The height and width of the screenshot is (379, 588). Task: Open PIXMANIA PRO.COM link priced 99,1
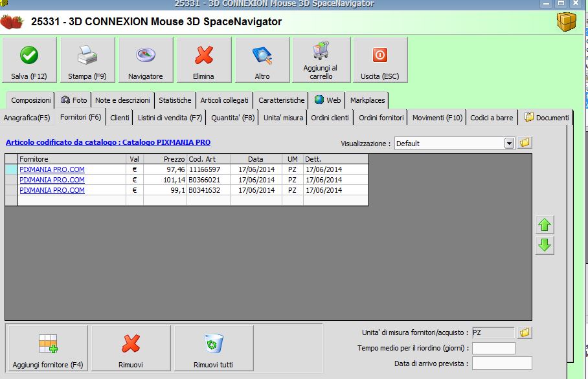(52, 190)
